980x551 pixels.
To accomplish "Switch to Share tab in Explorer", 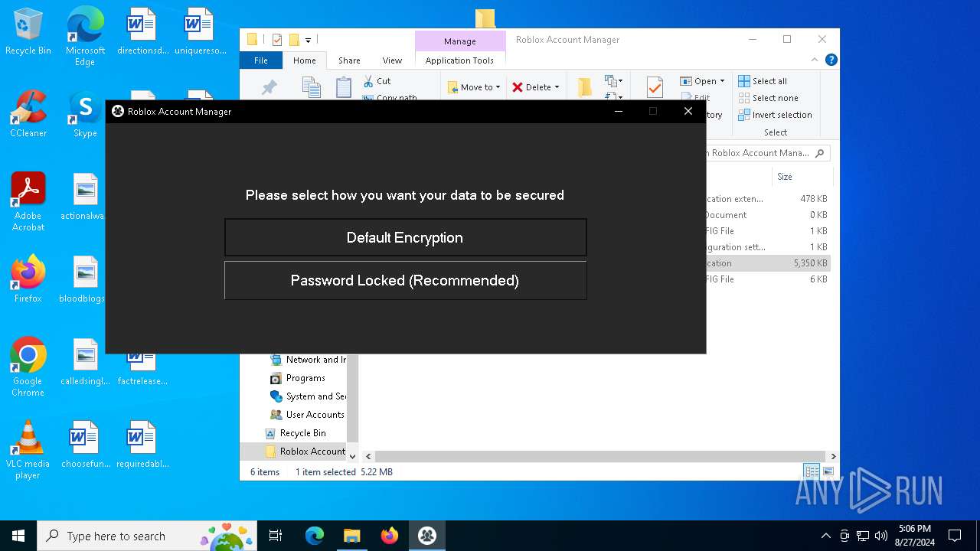I will point(349,60).
